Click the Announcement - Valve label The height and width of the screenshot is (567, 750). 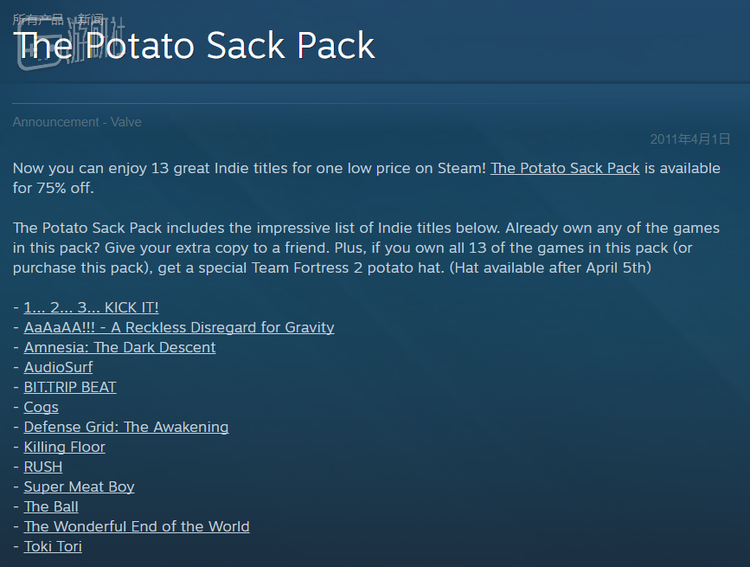[x=77, y=122]
